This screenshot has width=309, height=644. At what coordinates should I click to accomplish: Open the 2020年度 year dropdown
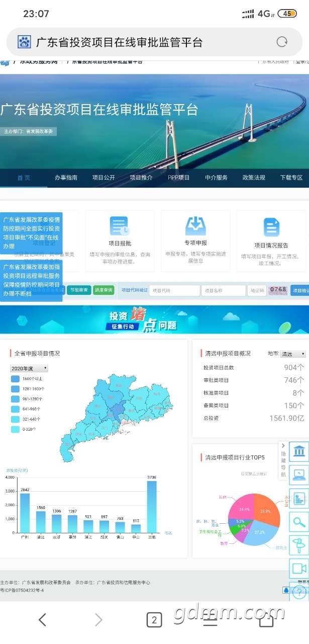[x=29, y=368]
